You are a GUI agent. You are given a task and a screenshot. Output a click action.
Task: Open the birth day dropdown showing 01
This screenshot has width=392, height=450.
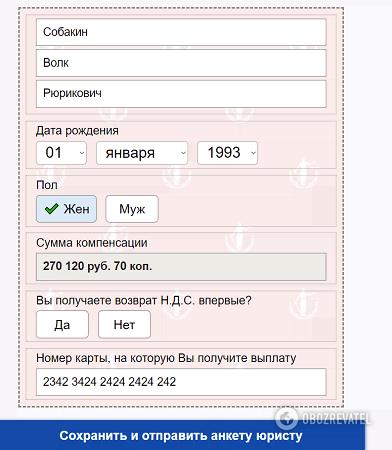click(61, 153)
